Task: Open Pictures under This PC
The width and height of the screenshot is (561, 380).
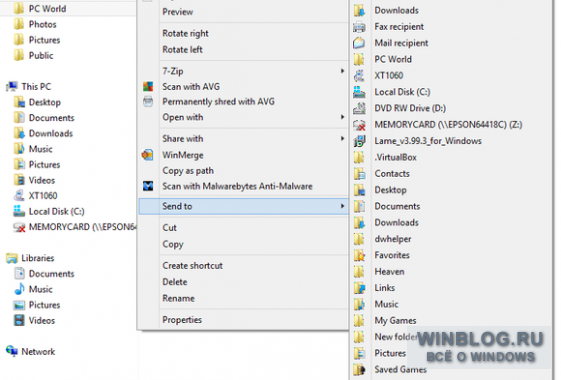Action: (x=44, y=165)
